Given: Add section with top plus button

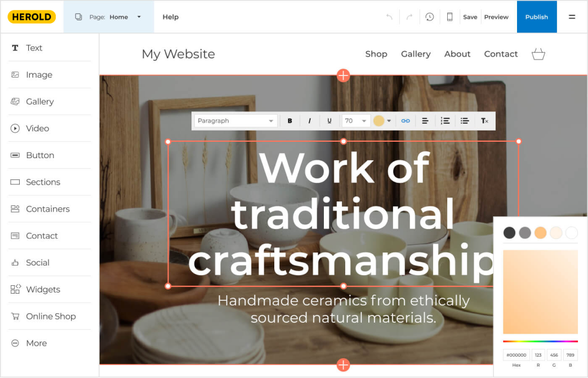Looking at the screenshot, I should 343,75.
